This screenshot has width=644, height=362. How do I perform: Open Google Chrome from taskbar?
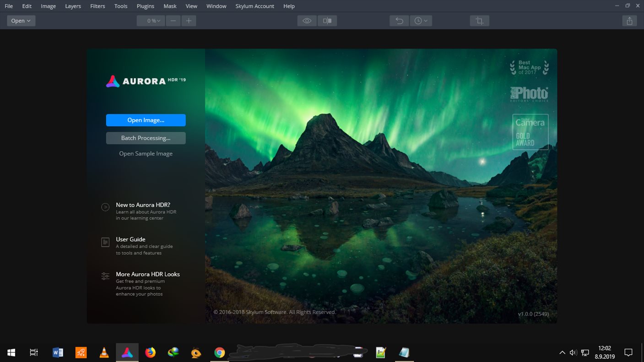tap(220, 352)
